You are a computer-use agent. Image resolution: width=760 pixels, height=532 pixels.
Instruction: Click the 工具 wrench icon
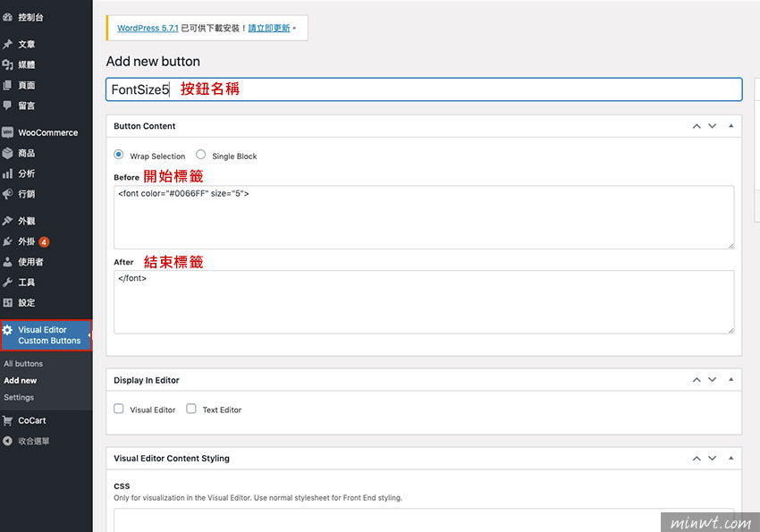(7, 282)
